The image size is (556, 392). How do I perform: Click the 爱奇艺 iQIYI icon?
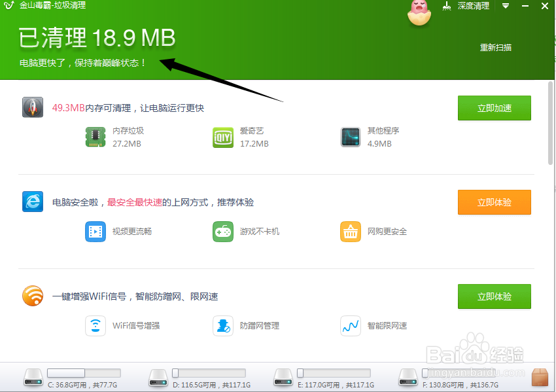(x=223, y=137)
